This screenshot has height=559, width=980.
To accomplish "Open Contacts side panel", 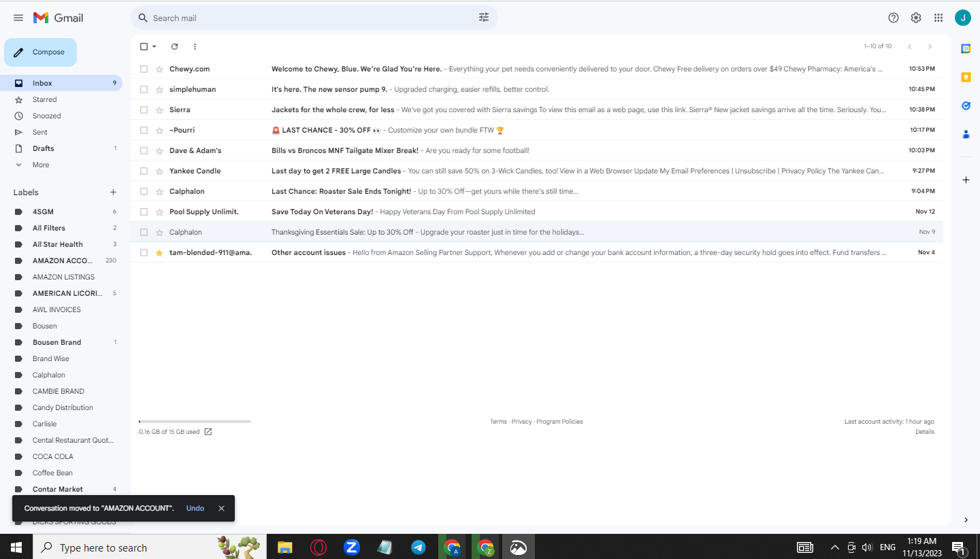I will click(966, 134).
